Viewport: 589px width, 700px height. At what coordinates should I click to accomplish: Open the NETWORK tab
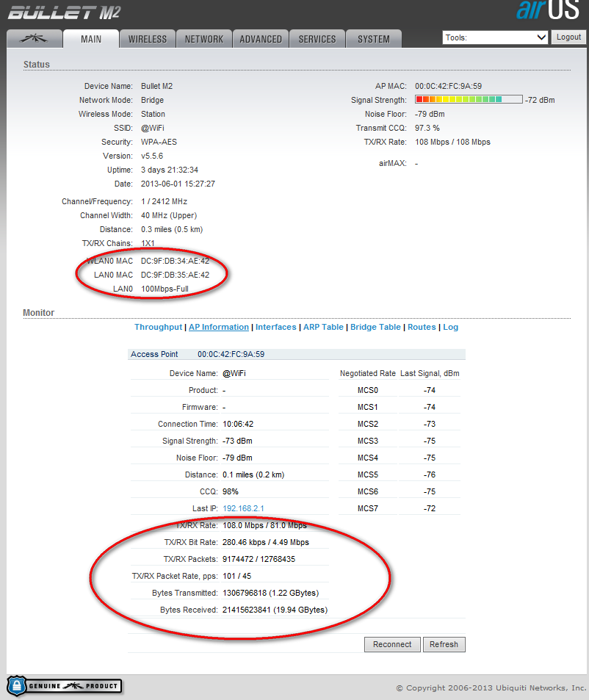click(204, 39)
